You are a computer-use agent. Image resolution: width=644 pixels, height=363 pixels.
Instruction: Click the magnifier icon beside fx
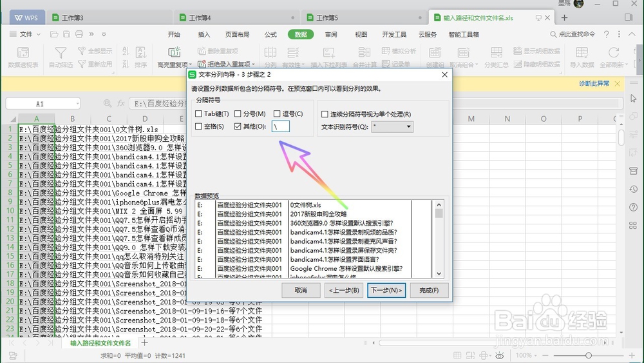(108, 103)
